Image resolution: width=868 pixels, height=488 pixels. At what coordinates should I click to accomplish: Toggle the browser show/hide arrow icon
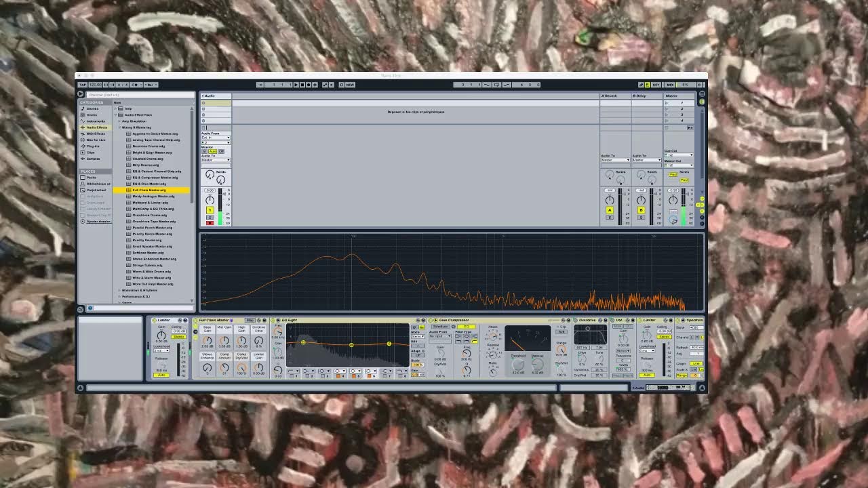tap(81, 94)
